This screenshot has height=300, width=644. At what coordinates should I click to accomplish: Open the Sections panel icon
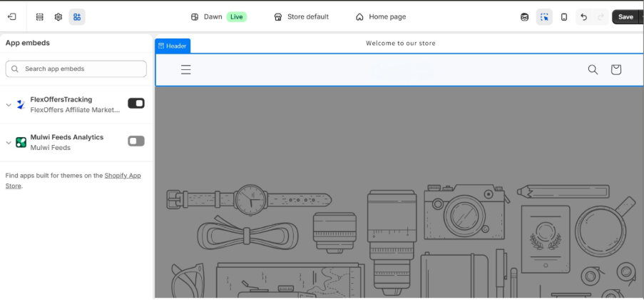39,16
